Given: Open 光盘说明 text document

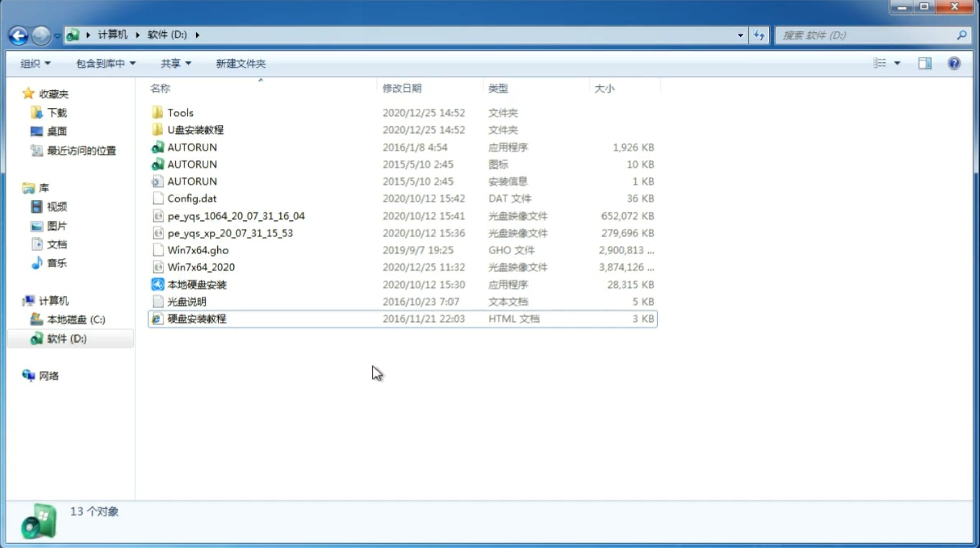Looking at the screenshot, I should [x=186, y=301].
